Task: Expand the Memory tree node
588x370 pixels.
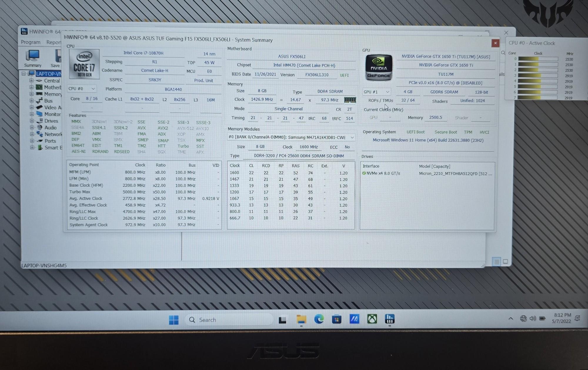Action: (31, 94)
